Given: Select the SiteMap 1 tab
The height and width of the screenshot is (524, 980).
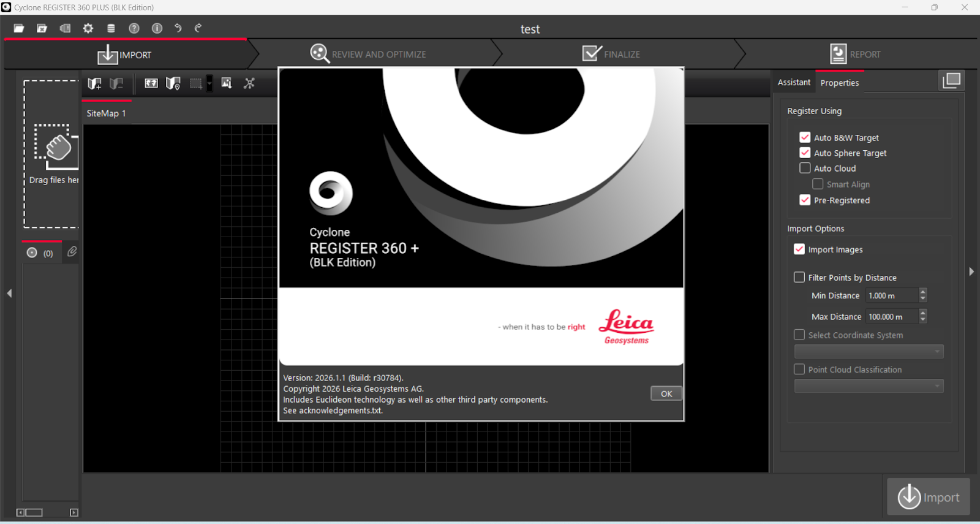Looking at the screenshot, I should point(106,113).
